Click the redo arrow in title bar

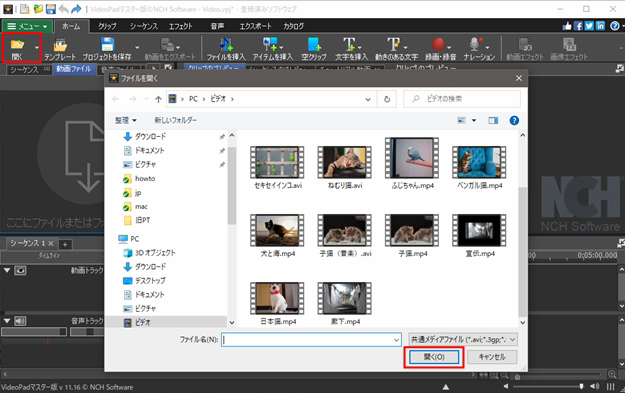click(76, 9)
